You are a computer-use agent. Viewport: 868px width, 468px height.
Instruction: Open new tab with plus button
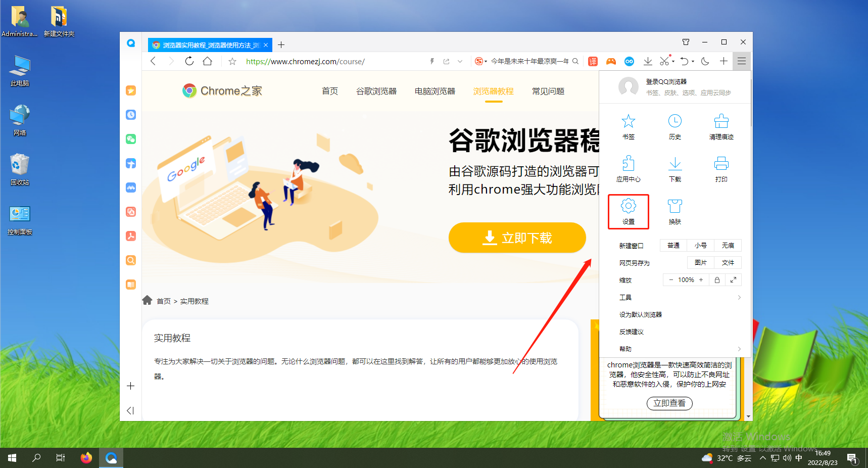coord(281,45)
